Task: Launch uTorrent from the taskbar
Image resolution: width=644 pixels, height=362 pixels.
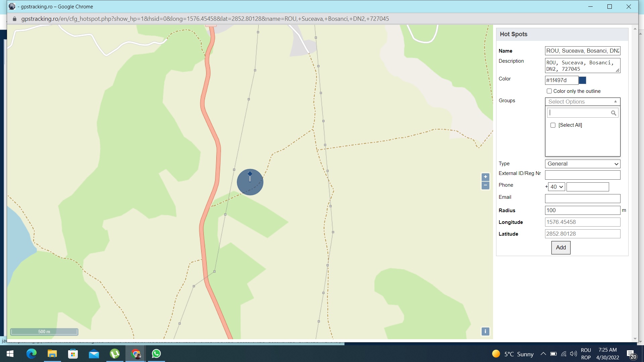Action: (x=115, y=354)
